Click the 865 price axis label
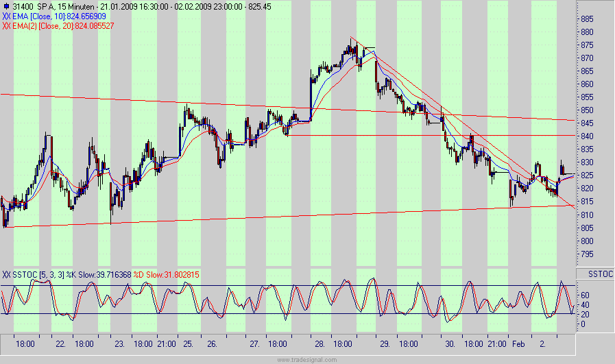 point(587,71)
